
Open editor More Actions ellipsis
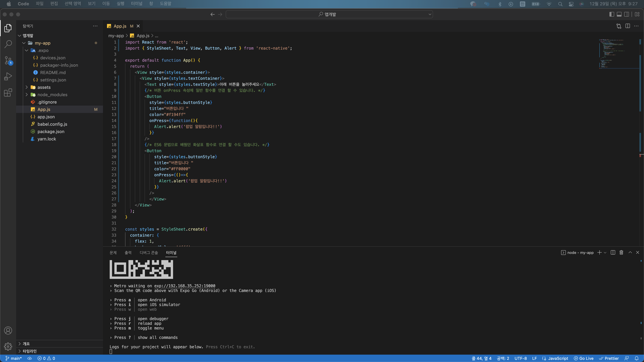coord(636,26)
